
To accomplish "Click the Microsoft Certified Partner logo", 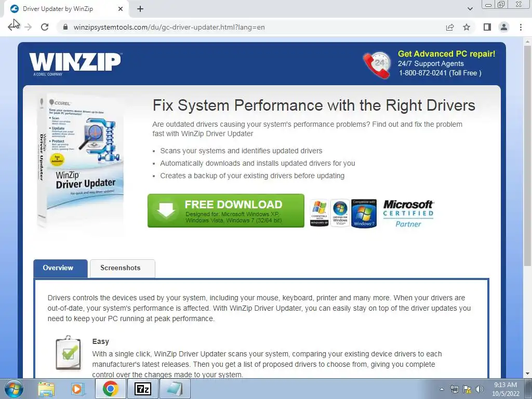I will point(408,214).
